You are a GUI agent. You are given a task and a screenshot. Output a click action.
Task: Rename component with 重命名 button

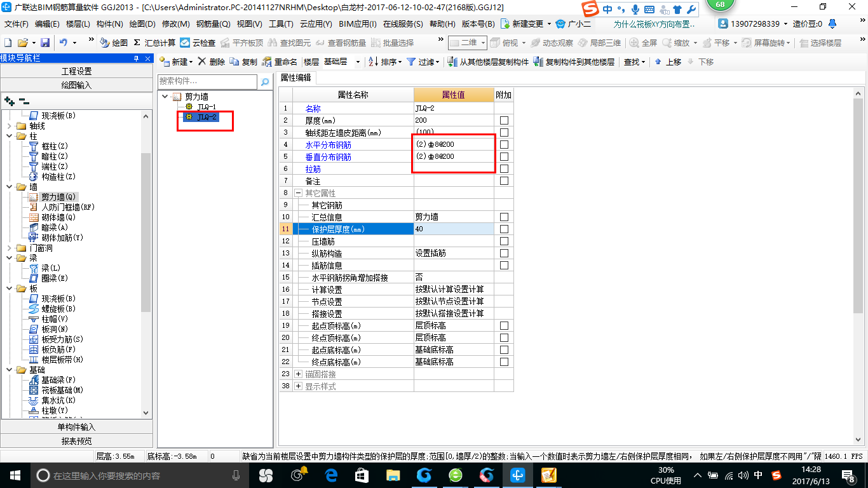tap(280, 62)
